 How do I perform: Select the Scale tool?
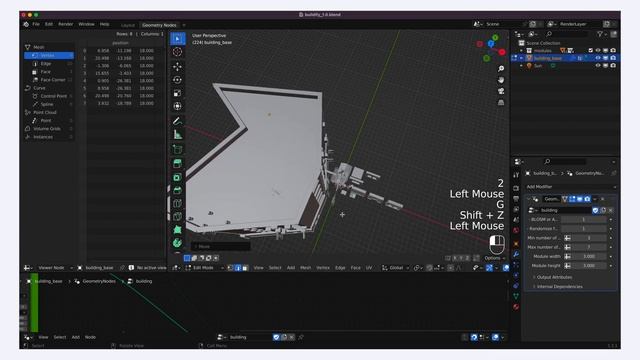(x=178, y=93)
